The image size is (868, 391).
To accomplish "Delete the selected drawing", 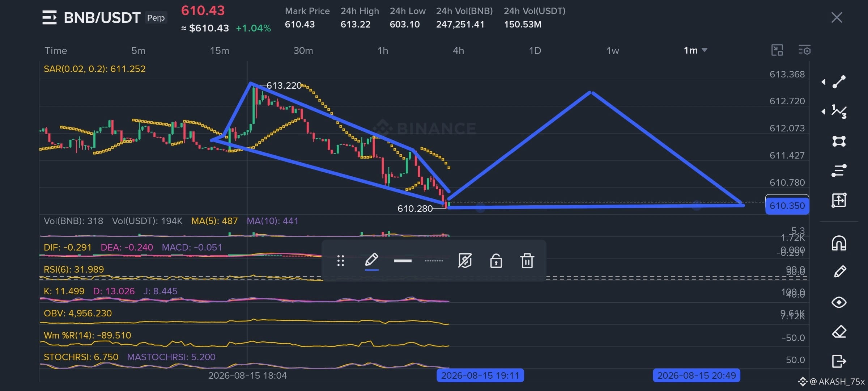I will click(527, 261).
